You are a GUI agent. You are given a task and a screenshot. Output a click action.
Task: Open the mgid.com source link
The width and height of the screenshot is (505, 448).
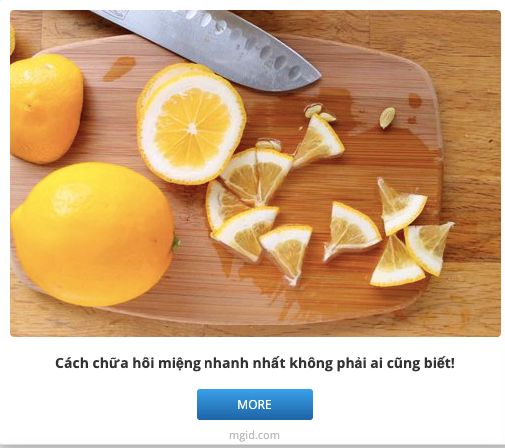click(x=254, y=435)
